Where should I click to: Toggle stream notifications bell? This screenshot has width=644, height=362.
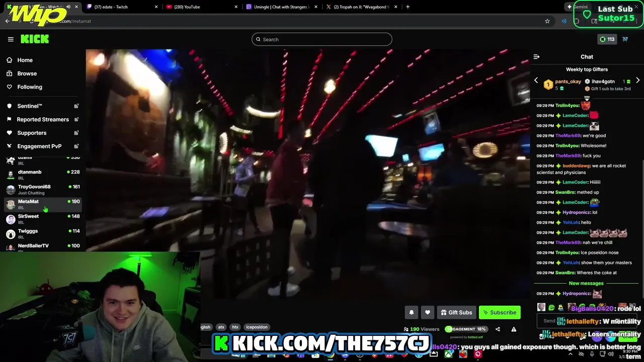[x=412, y=312]
